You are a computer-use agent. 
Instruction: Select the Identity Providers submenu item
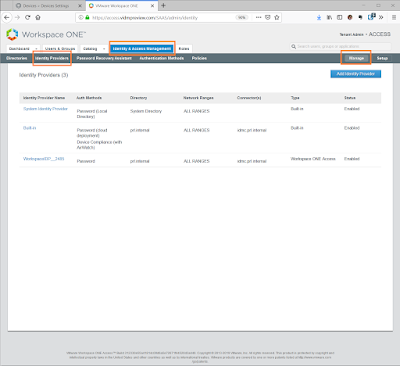[52, 58]
